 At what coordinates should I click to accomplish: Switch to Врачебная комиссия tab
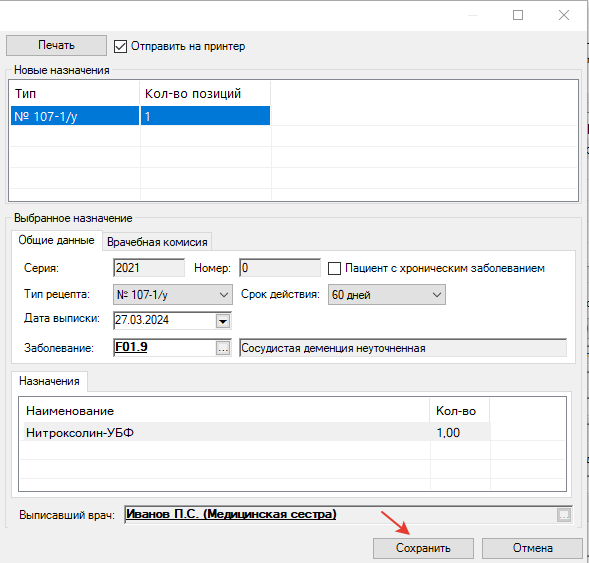click(x=157, y=242)
